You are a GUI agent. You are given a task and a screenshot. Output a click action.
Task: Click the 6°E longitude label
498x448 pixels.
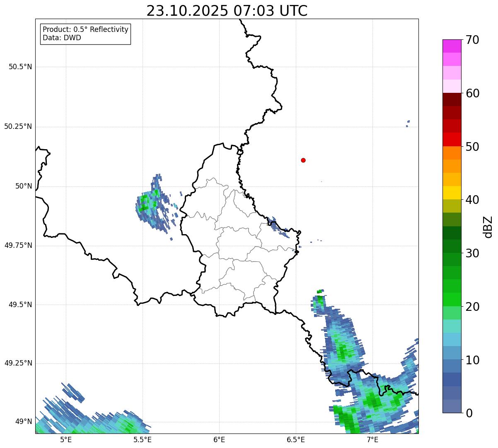coord(219,440)
